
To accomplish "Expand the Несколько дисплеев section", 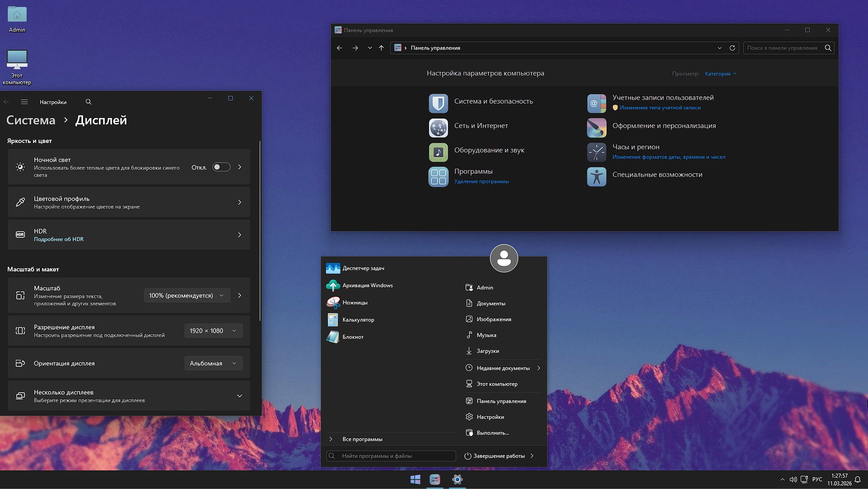I will click(239, 396).
